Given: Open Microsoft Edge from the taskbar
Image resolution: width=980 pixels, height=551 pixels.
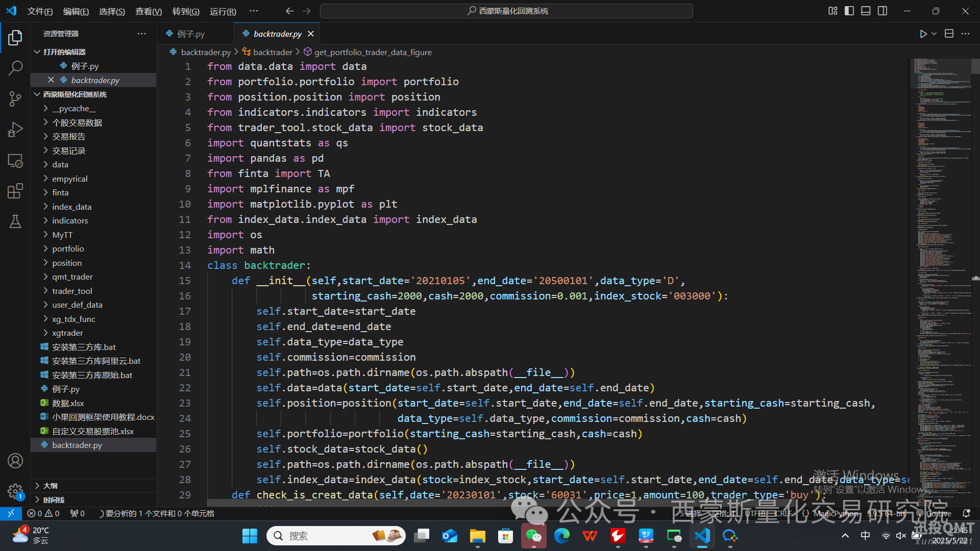Looking at the screenshot, I should click(562, 536).
